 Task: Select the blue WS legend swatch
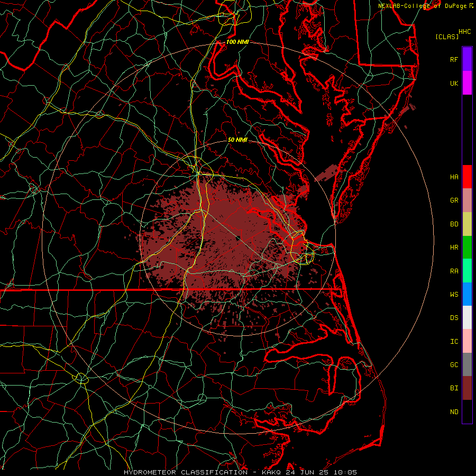tap(467, 294)
